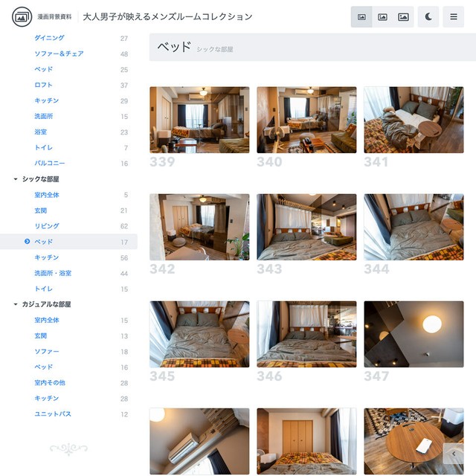Open the ベッド category with 16 items
The width and height of the screenshot is (476, 476).
[x=43, y=367]
